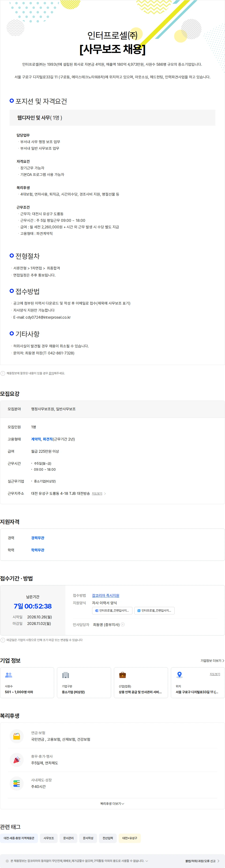225x868 pixels.
Task: Open 불법/허위/과장/오류 신고 report link
Action: tap(202, 861)
